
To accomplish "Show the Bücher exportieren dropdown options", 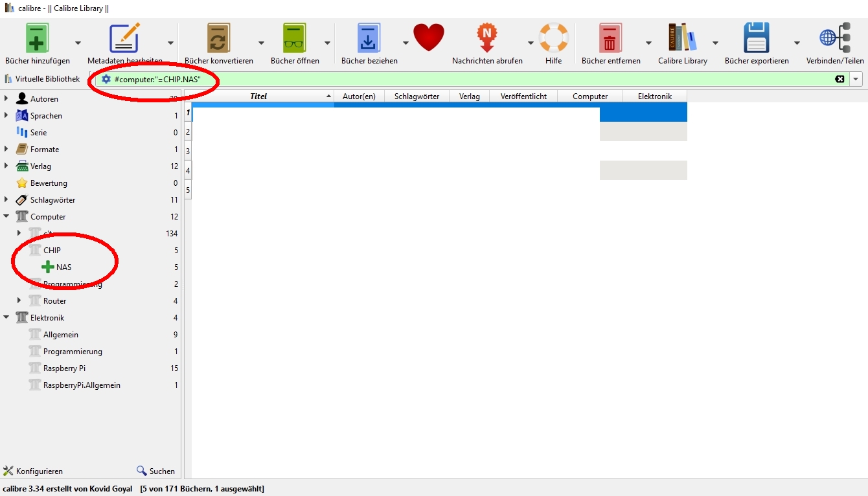I will [797, 43].
